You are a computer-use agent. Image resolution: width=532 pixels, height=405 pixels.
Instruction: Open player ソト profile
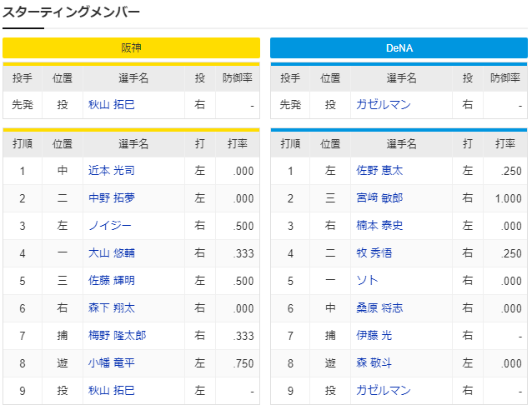tap(367, 280)
